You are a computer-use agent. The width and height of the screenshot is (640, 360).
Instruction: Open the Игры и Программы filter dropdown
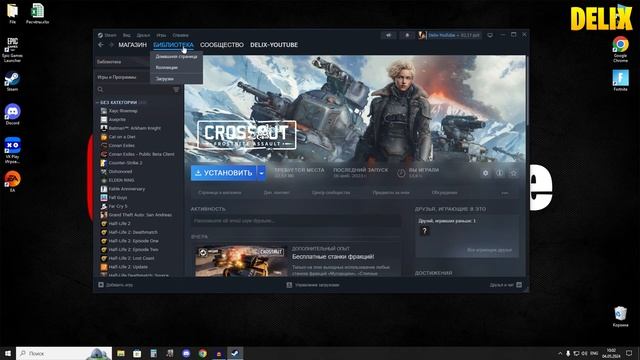click(122, 77)
